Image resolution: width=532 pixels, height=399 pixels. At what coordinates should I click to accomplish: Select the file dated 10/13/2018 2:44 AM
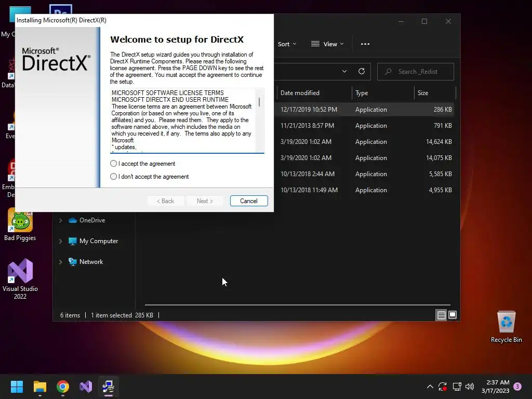click(x=365, y=174)
